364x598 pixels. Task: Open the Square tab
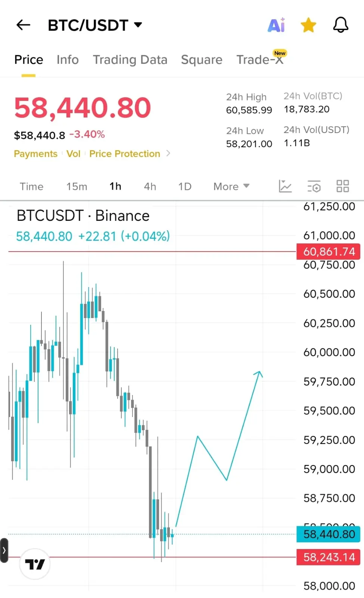pyautogui.click(x=202, y=59)
